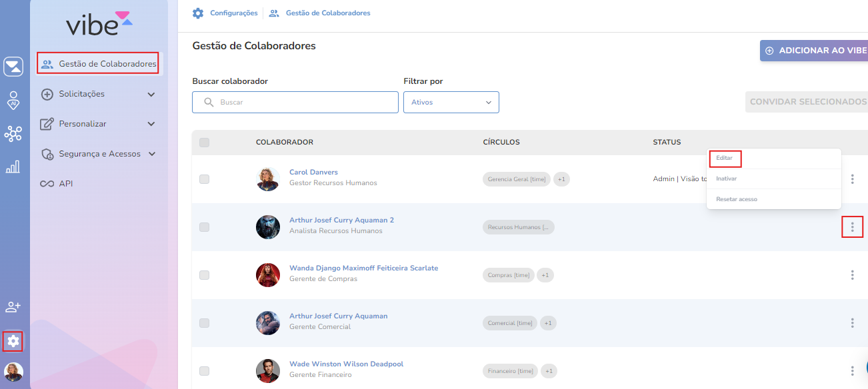
Task: Open the user profile avatar at the bottom left
Action: pos(13,372)
